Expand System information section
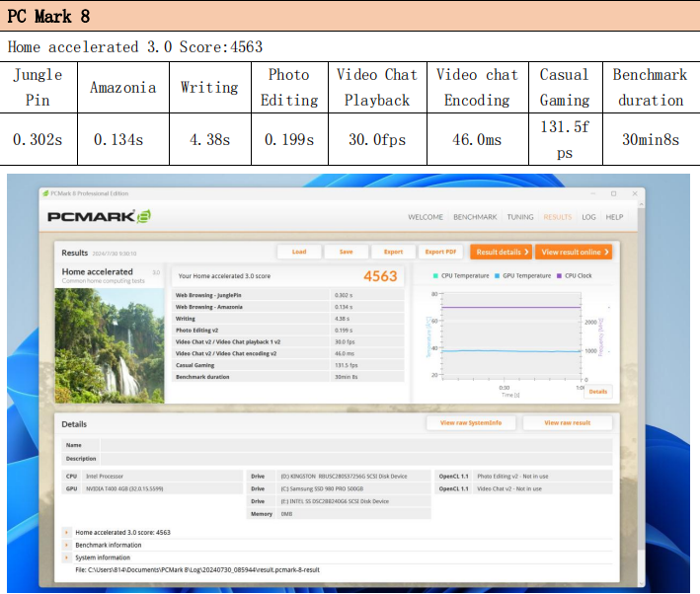 [x=66, y=557]
